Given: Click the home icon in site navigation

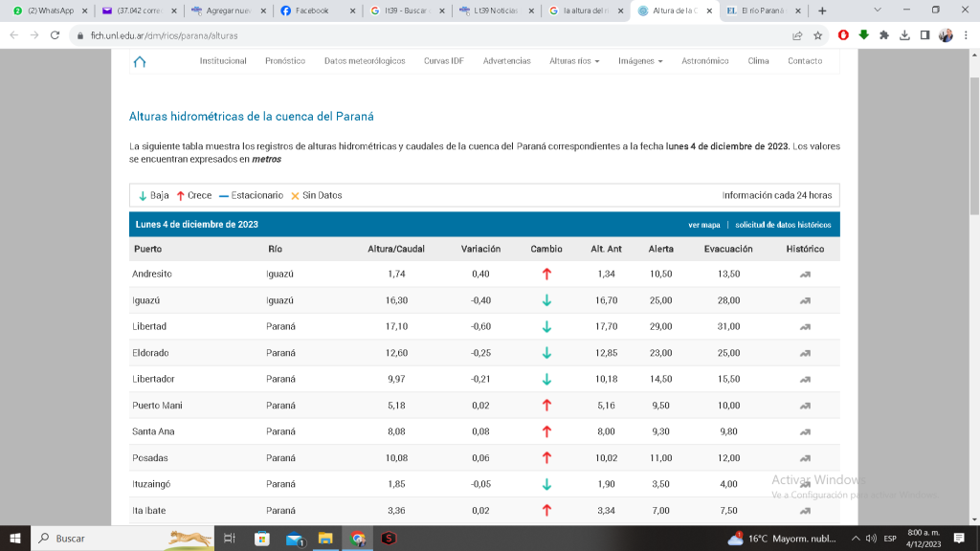Looking at the screenshot, I should pyautogui.click(x=140, y=61).
